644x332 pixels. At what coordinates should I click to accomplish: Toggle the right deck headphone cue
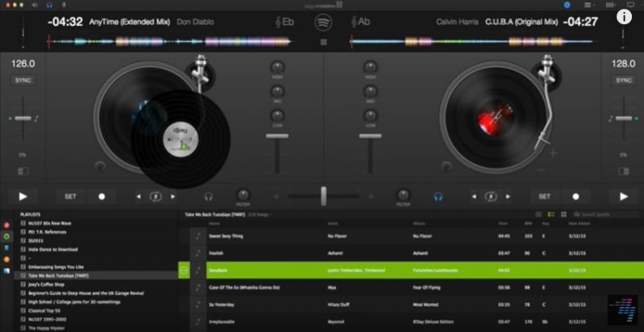click(x=438, y=196)
